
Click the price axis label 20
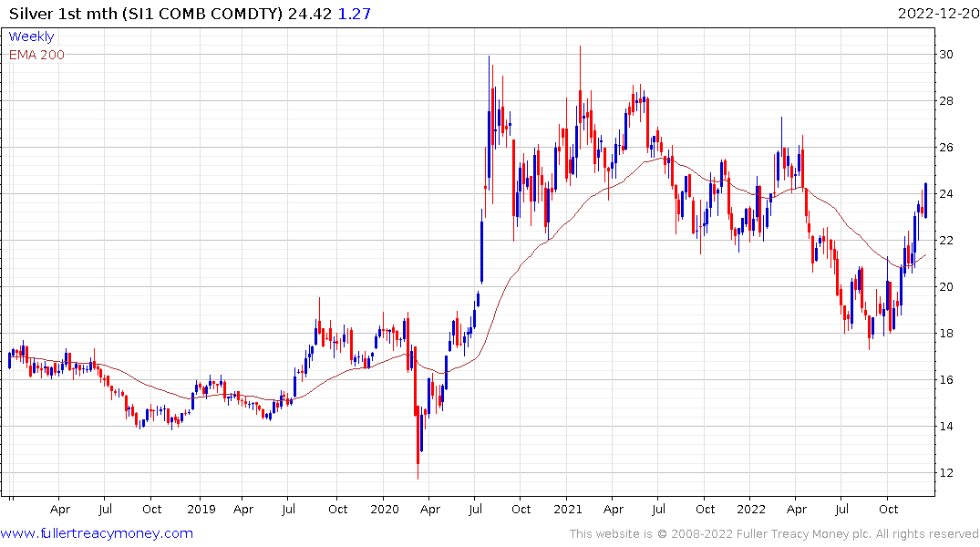(x=945, y=287)
